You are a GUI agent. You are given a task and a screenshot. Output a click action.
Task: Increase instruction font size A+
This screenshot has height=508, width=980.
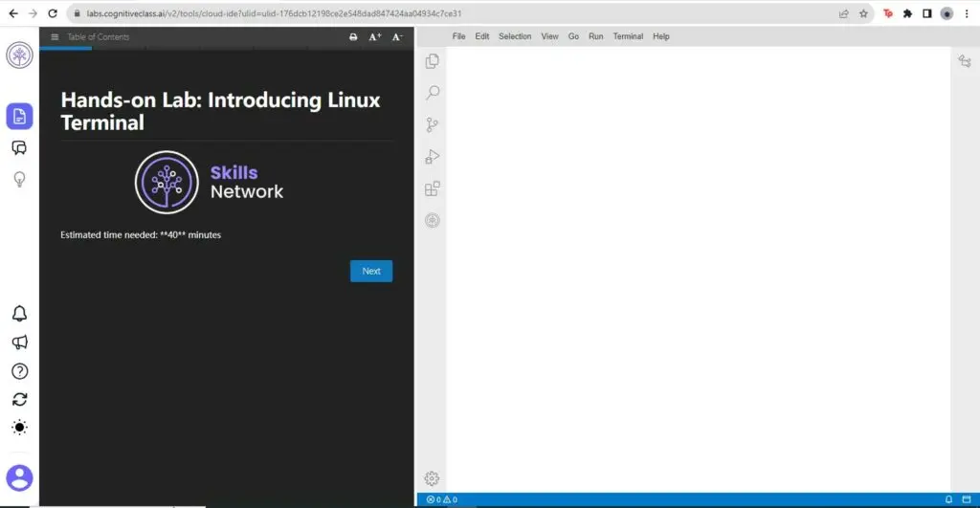tap(374, 37)
